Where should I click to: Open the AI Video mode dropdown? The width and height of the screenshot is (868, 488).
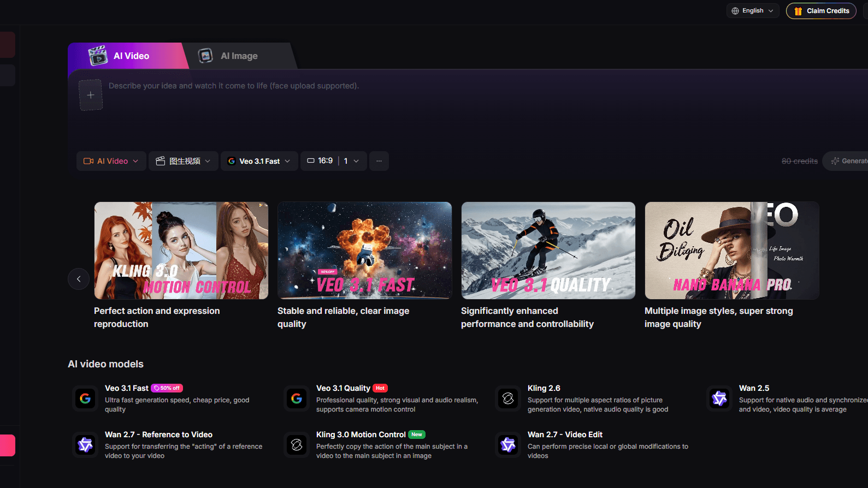pyautogui.click(x=111, y=161)
